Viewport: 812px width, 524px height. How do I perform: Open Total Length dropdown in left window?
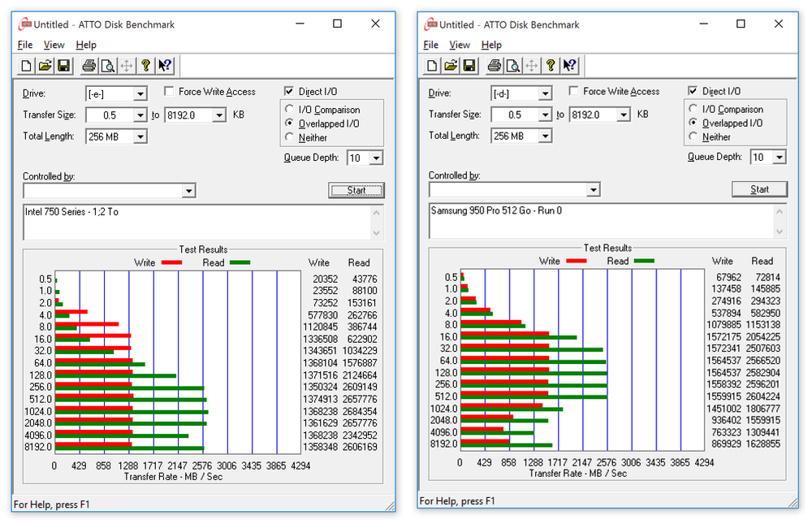(x=140, y=136)
